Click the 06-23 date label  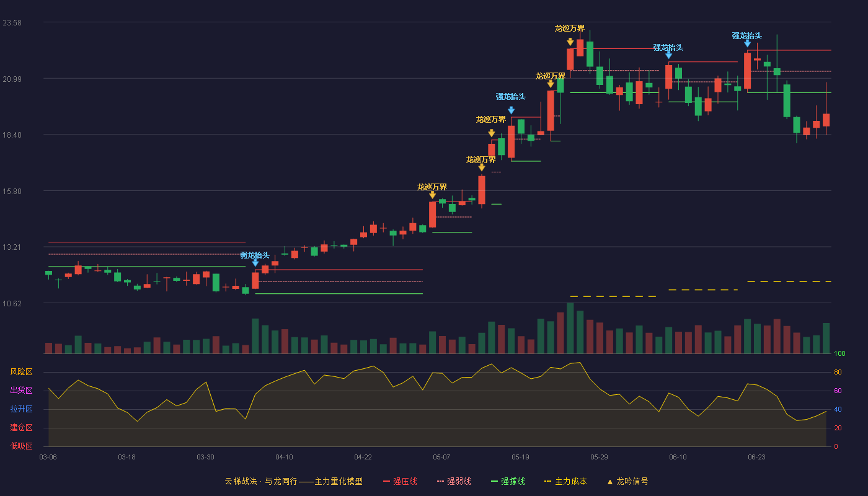click(756, 457)
